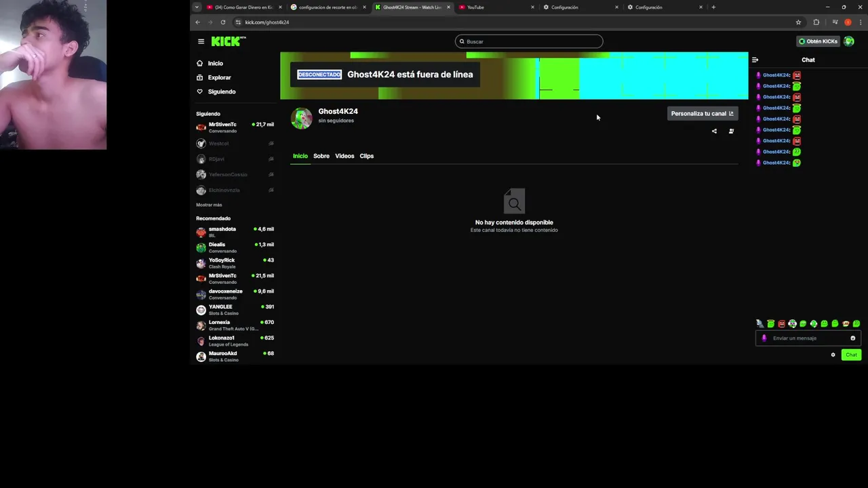
Task: Close the YouTube browser tab
Action: coord(532,7)
